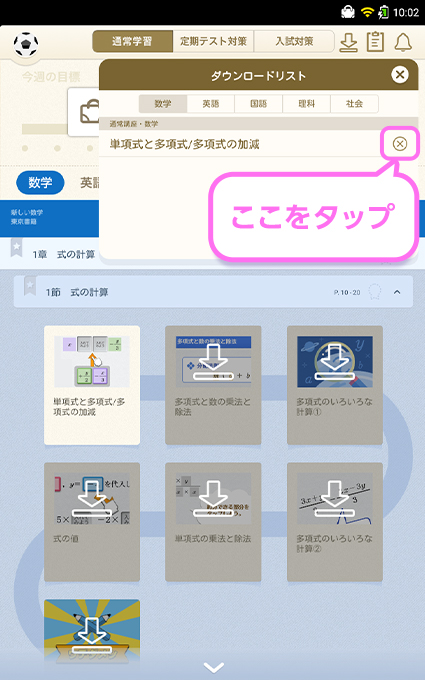Viewport: 425px width, 680px height.
Task: Toggle bookmark star on 1節 式の計算
Action: (x=30, y=286)
